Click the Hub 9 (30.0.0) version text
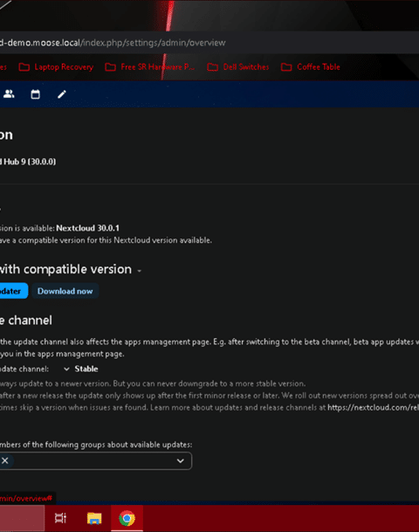This screenshot has height=532, width=419. [x=30, y=162]
